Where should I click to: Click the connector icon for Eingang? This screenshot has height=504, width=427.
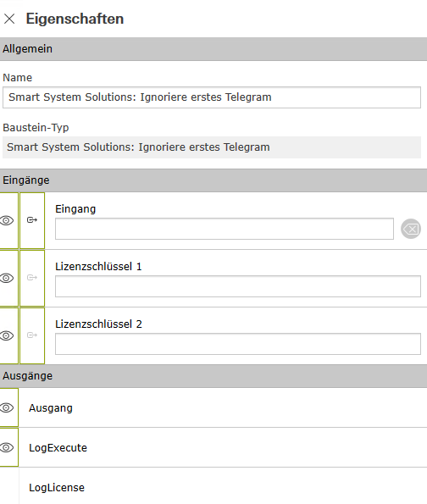32,220
